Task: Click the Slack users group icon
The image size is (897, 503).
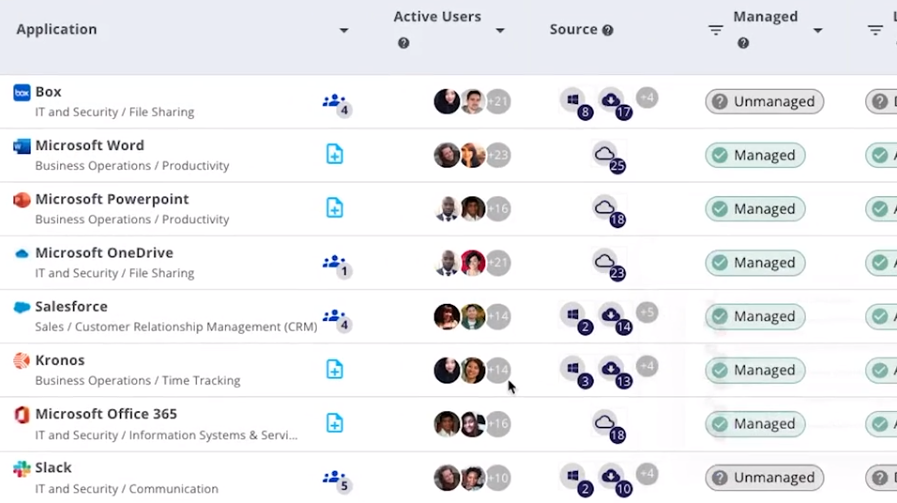Action: pyautogui.click(x=336, y=480)
